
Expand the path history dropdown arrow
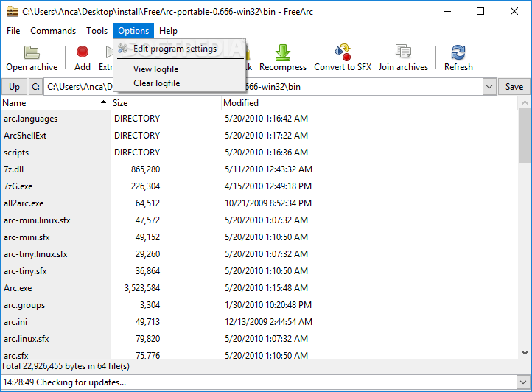click(489, 87)
